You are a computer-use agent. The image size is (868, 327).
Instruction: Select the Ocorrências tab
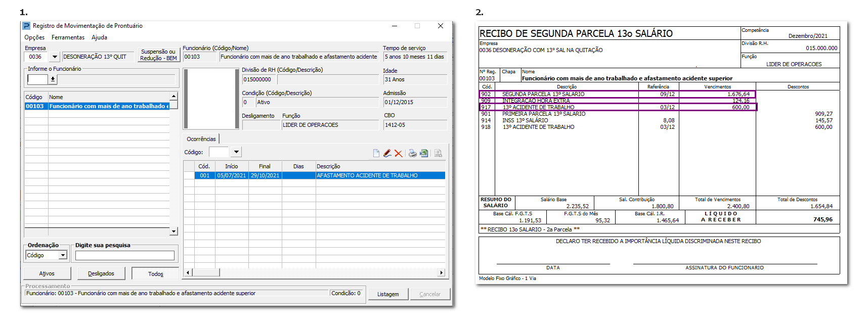click(x=201, y=139)
